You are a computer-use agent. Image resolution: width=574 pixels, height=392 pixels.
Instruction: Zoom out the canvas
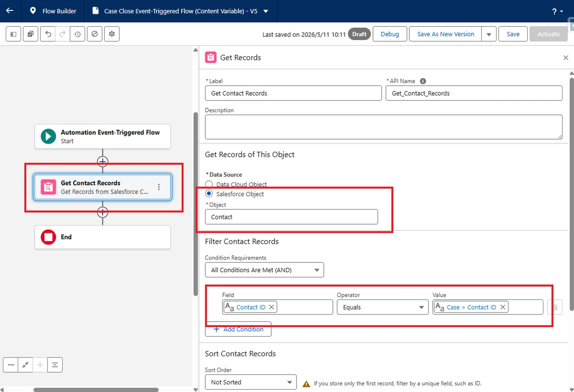tap(11, 365)
